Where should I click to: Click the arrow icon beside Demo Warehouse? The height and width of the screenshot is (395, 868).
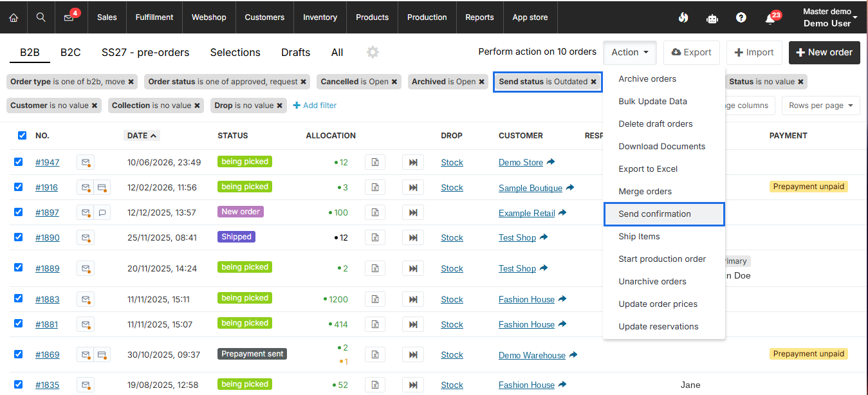[573, 354]
